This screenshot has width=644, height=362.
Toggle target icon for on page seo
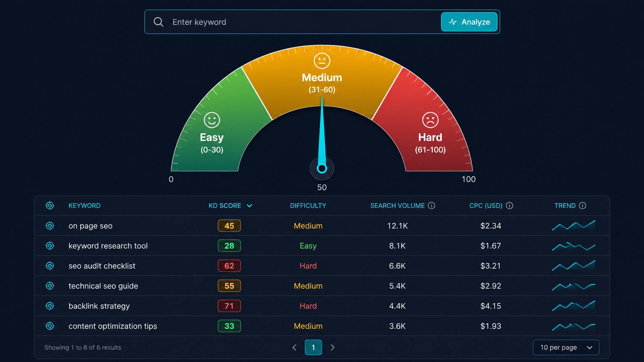pos(50,226)
